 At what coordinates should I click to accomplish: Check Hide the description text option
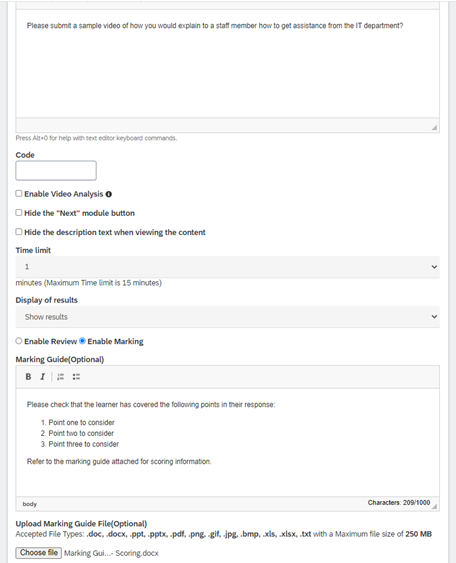click(19, 232)
